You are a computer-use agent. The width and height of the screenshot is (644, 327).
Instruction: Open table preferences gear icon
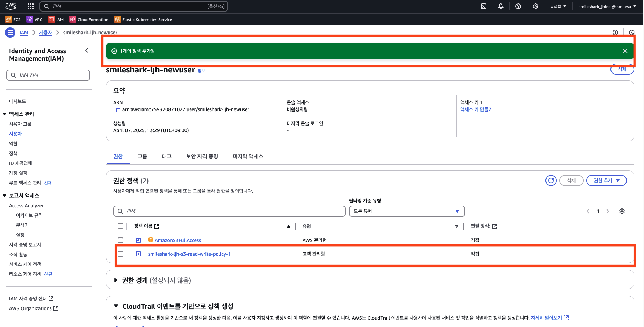click(x=622, y=211)
